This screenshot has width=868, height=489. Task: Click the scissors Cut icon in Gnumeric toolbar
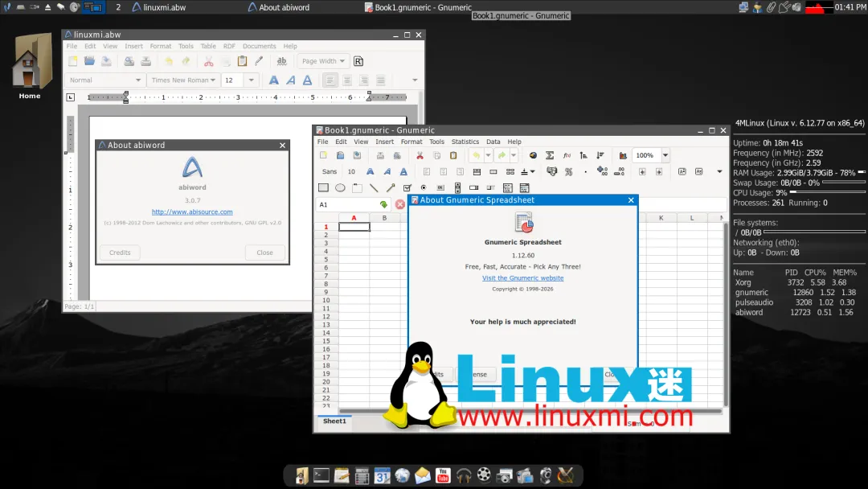[420, 155]
